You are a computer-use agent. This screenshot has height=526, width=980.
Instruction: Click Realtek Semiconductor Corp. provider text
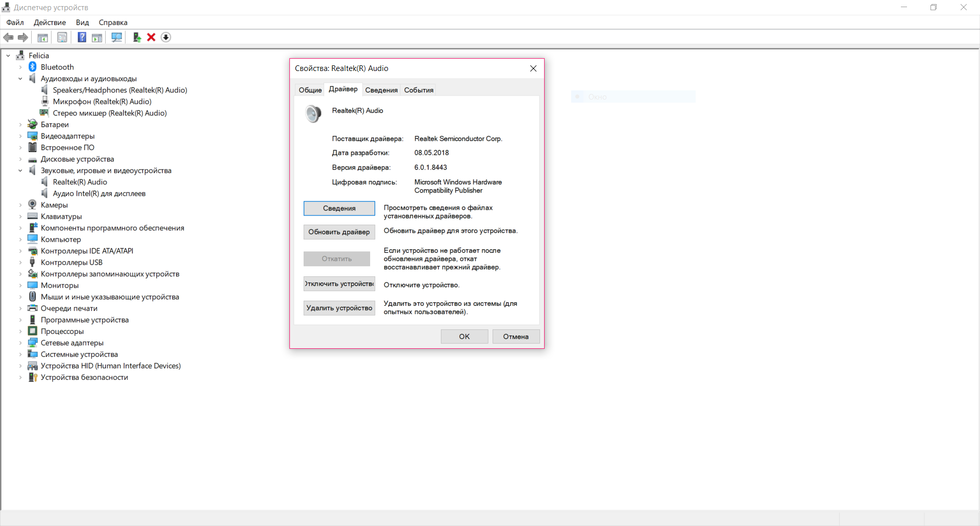click(458, 139)
